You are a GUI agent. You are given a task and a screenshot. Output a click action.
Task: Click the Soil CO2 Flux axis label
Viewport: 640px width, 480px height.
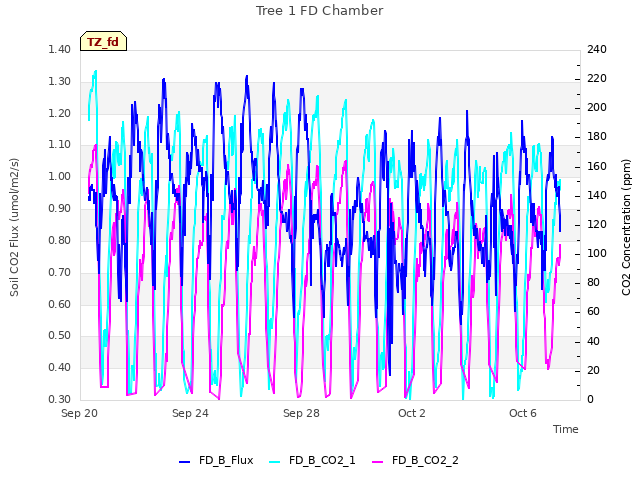[14, 227]
